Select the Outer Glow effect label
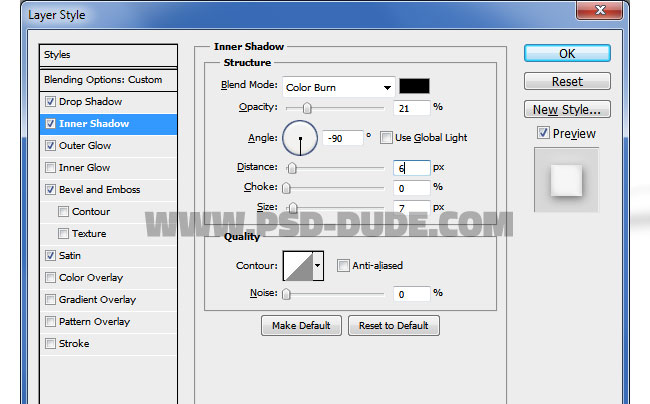 click(x=85, y=145)
